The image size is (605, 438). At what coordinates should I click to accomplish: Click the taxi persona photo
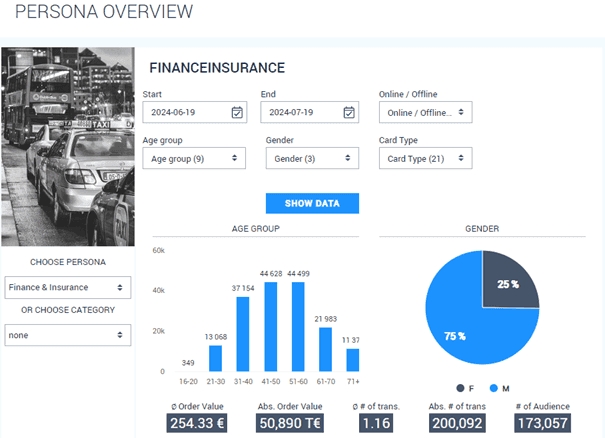point(68,147)
